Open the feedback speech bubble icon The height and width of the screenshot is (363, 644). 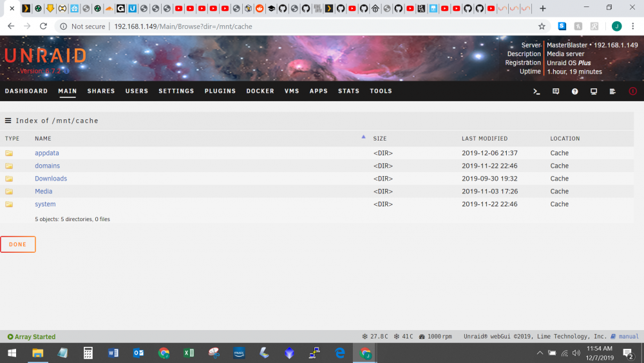point(556,92)
